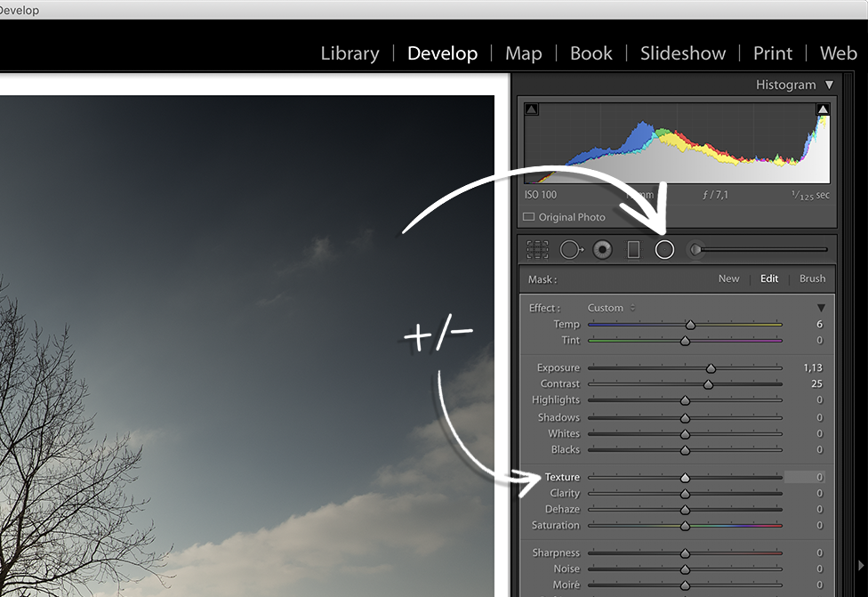The width and height of the screenshot is (868, 597).
Task: Click the Clarity label
Action: 565,493
